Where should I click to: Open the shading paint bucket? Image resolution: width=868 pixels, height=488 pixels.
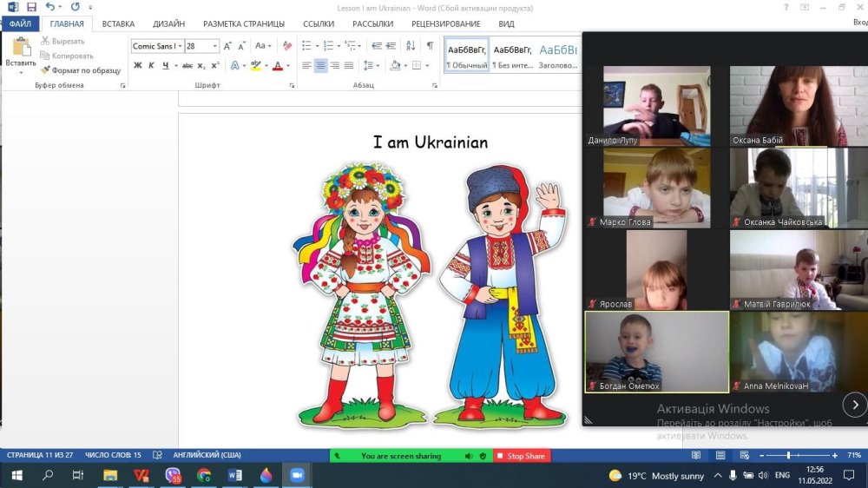tap(395, 65)
